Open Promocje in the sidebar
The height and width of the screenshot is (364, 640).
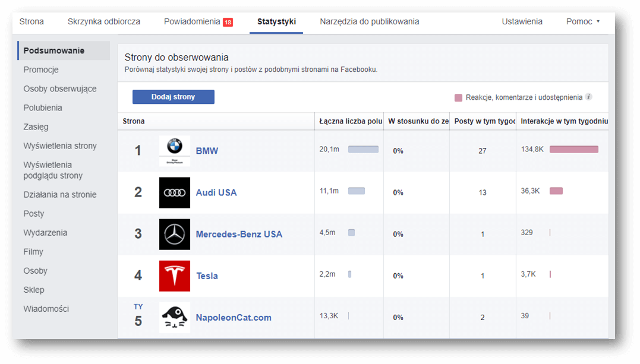coord(41,70)
